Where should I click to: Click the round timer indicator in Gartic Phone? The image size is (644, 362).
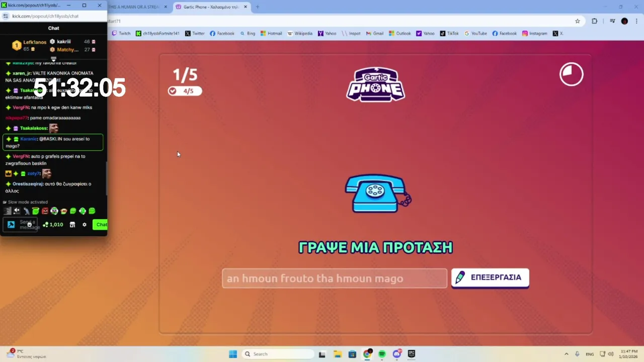pos(572,74)
